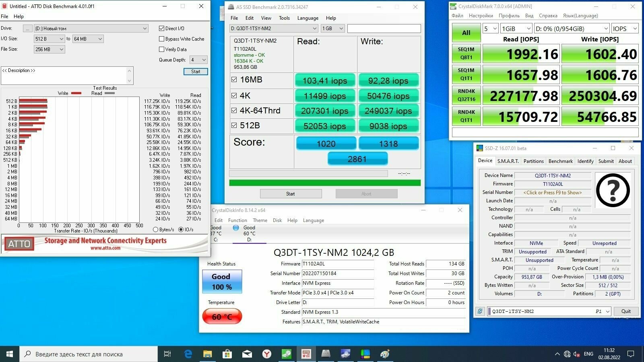Reveal the serial number in SSD-Z

552,193
